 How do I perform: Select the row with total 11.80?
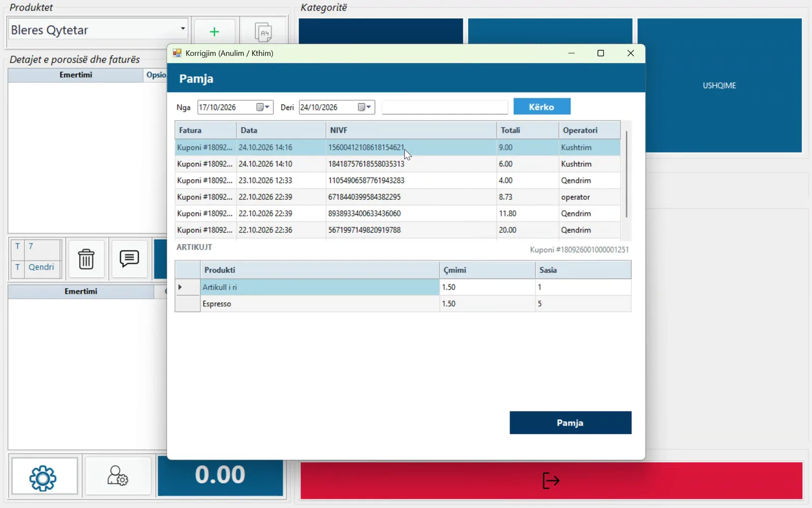pos(397,213)
